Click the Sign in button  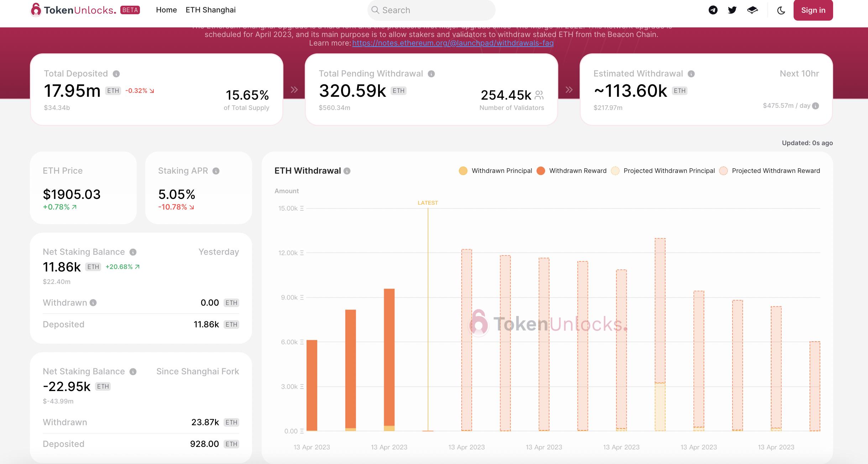[x=814, y=10]
